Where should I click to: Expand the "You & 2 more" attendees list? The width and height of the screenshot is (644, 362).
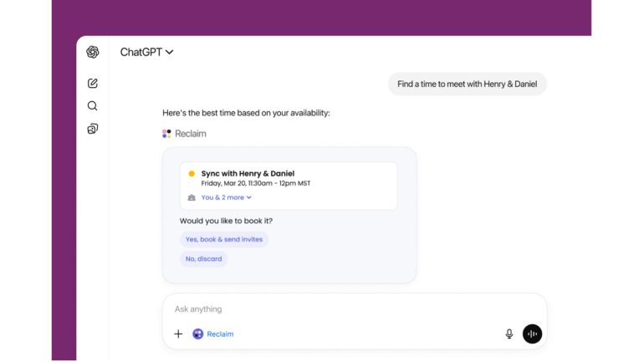222,197
